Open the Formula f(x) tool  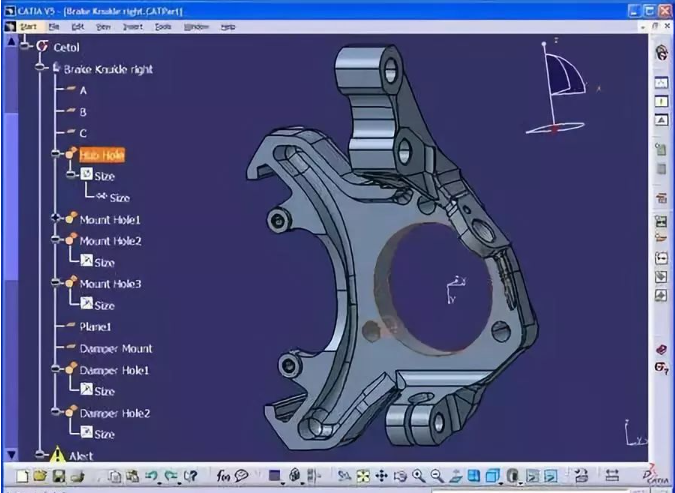click(x=223, y=476)
